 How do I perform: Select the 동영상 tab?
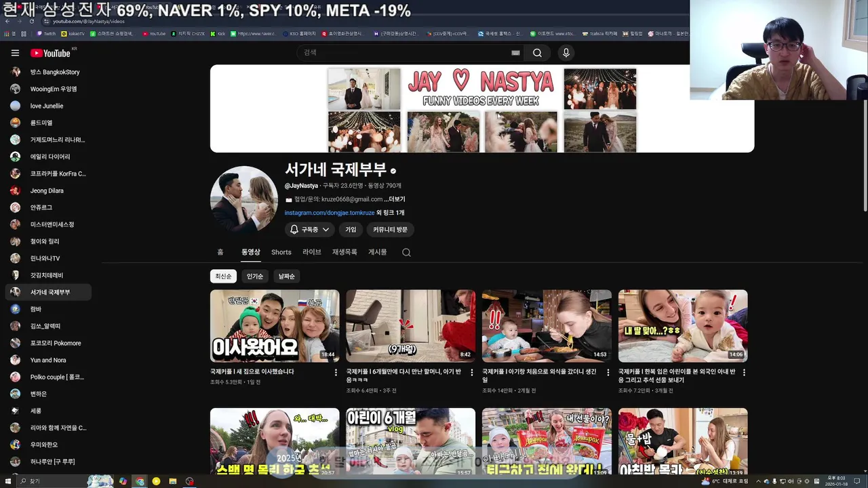click(250, 252)
